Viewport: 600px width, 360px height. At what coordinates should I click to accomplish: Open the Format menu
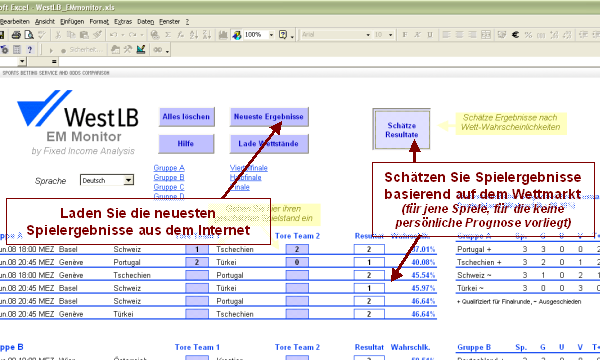tap(99, 22)
